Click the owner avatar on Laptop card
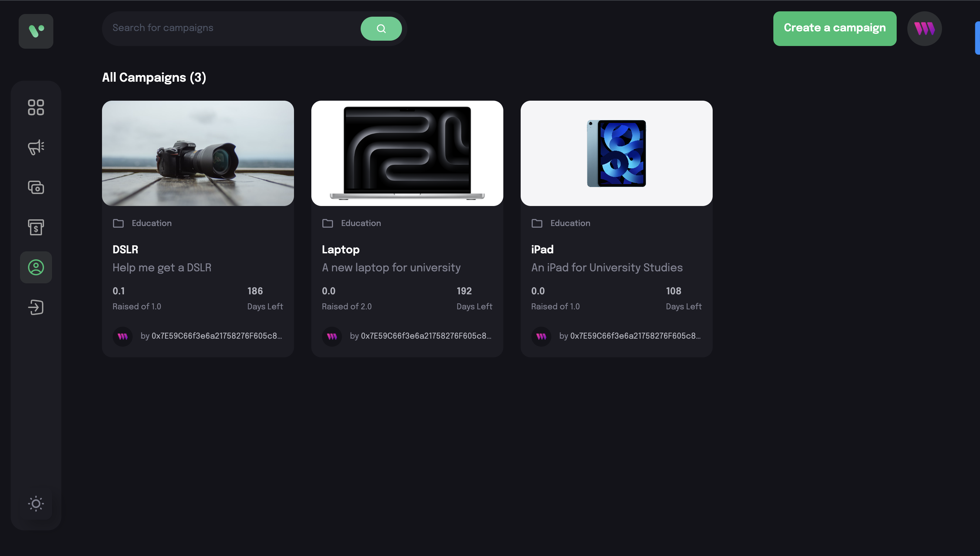 (x=332, y=336)
